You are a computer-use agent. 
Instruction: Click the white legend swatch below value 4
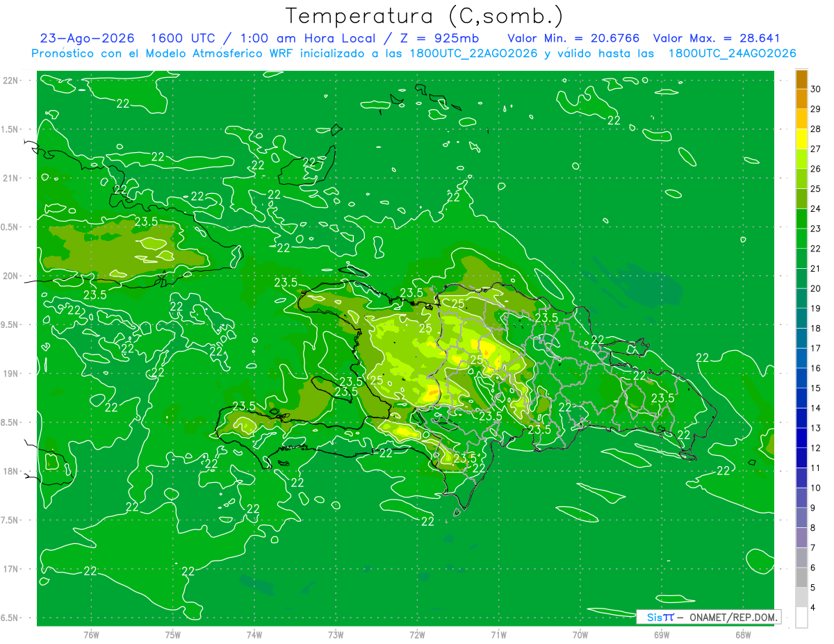coord(801,618)
